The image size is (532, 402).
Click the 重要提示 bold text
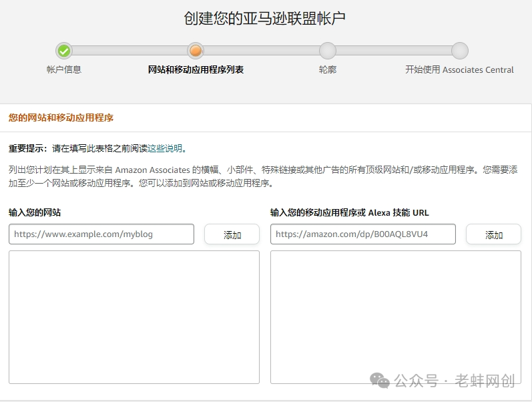(28, 148)
